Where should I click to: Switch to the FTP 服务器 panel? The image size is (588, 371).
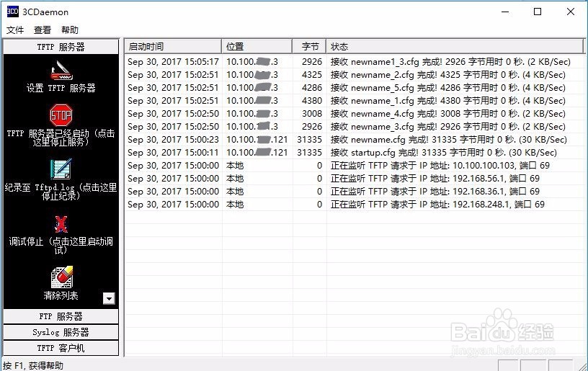[61, 316]
